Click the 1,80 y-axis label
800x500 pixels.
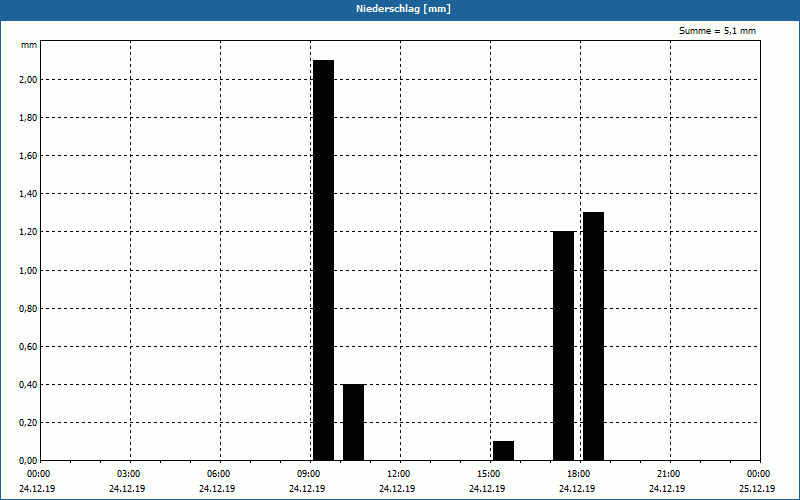(x=28, y=118)
